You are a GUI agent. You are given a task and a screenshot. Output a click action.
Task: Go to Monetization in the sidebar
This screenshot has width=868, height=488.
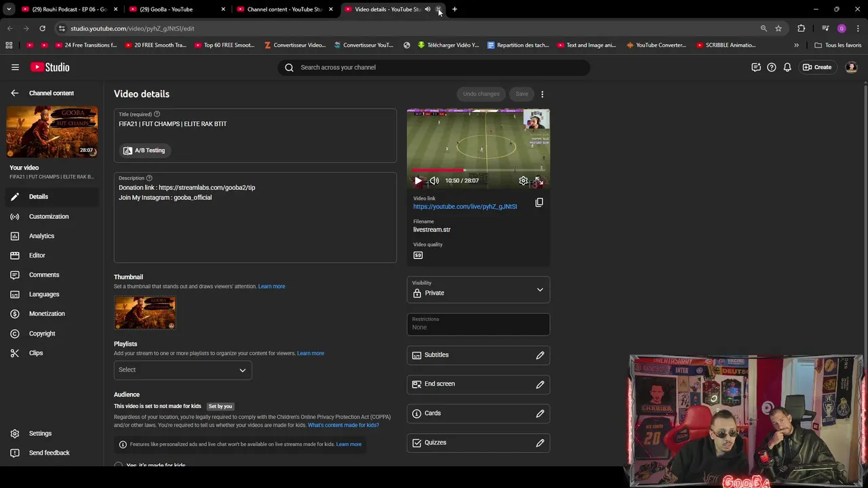click(52, 314)
